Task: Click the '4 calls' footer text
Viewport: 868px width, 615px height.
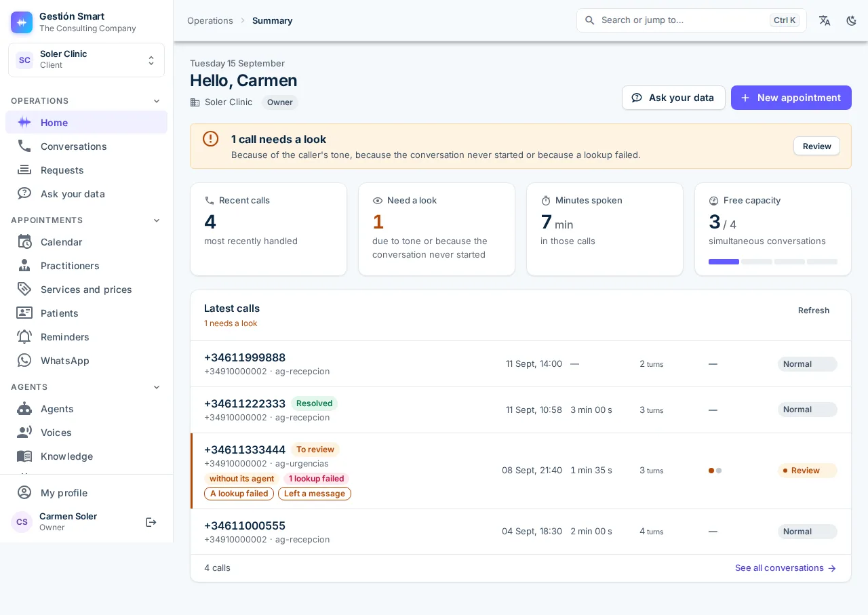Action: [217, 568]
